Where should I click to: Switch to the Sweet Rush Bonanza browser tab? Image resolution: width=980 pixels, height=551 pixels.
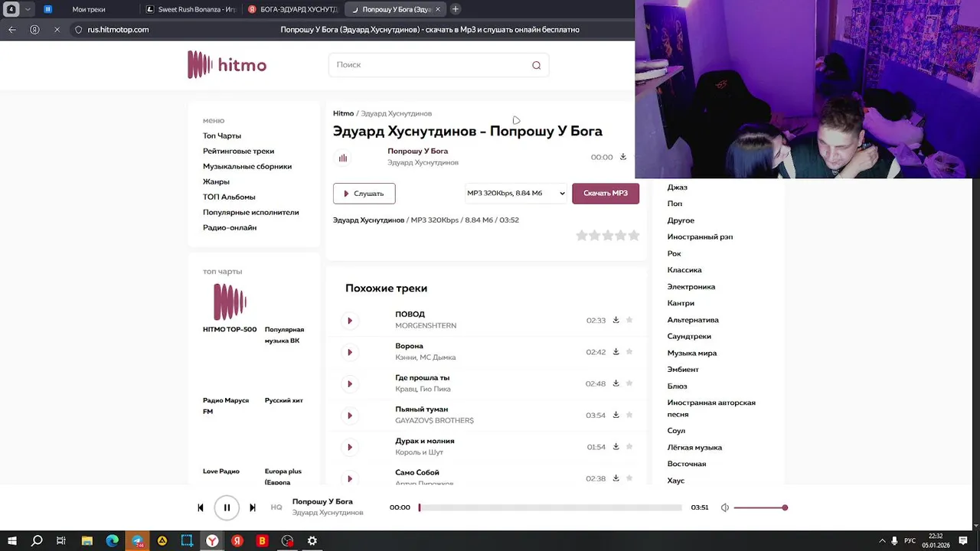[191, 9]
